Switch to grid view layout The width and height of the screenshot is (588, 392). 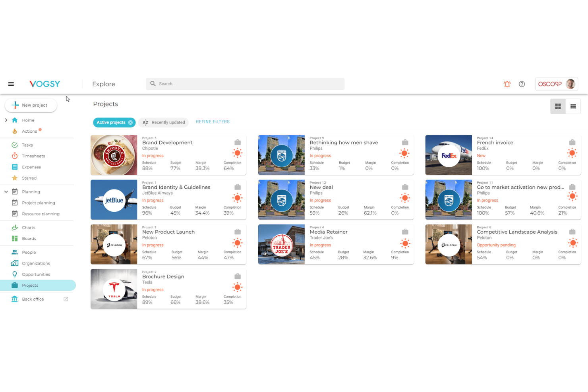pyautogui.click(x=558, y=106)
